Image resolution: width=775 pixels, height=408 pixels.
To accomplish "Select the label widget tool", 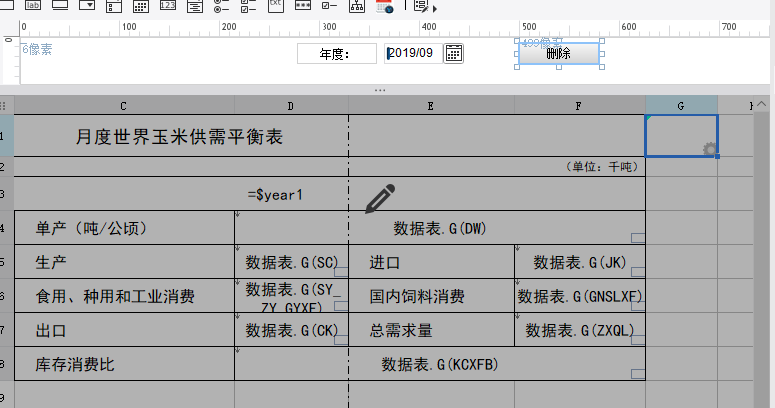I will pos(33,5).
